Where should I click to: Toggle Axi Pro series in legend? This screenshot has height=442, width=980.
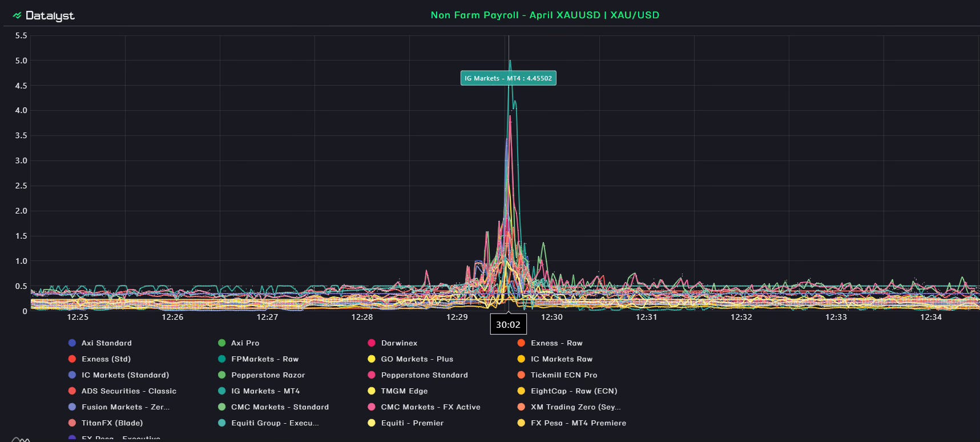[x=239, y=343]
